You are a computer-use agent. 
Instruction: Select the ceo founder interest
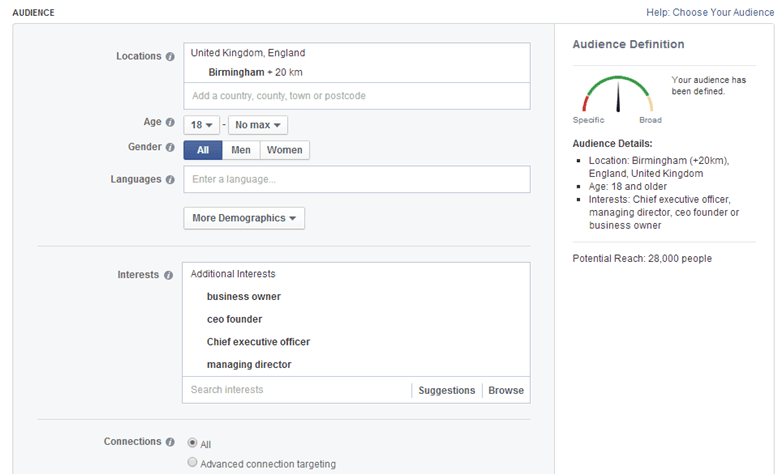pyautogui.click(x=234, y=319)
